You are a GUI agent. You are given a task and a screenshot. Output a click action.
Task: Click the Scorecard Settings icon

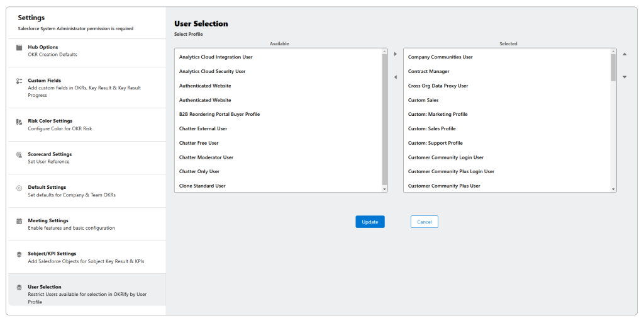[19, 154]
